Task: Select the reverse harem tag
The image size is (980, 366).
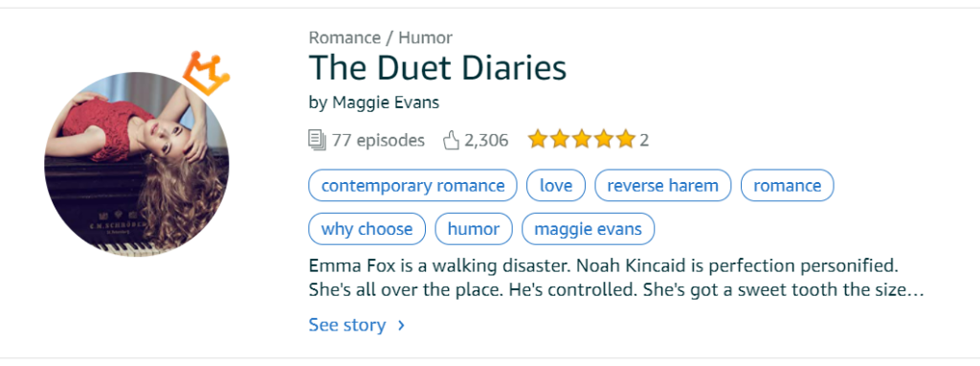Action: [x=662, y=185]
